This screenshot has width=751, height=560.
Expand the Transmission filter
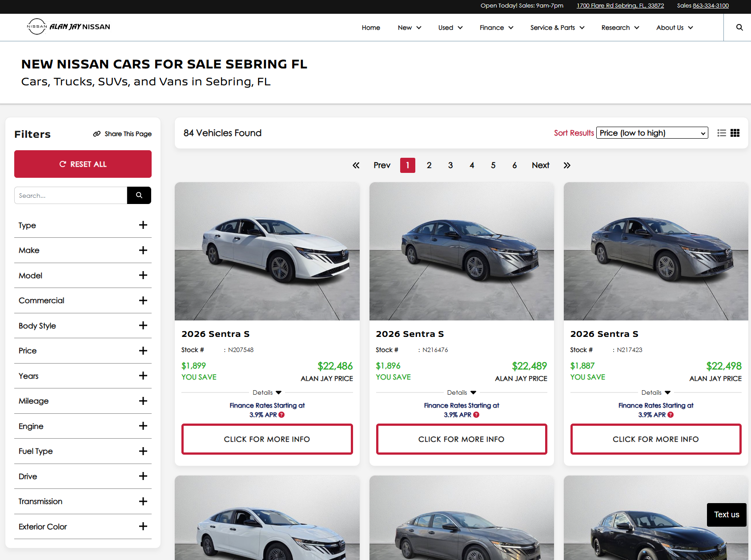(x=83, y=501)
